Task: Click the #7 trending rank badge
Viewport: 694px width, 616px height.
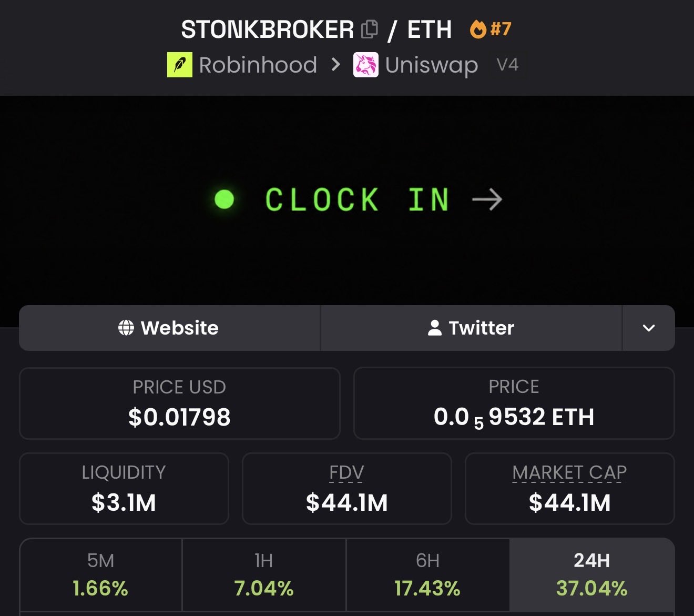Action: point(501,29)
